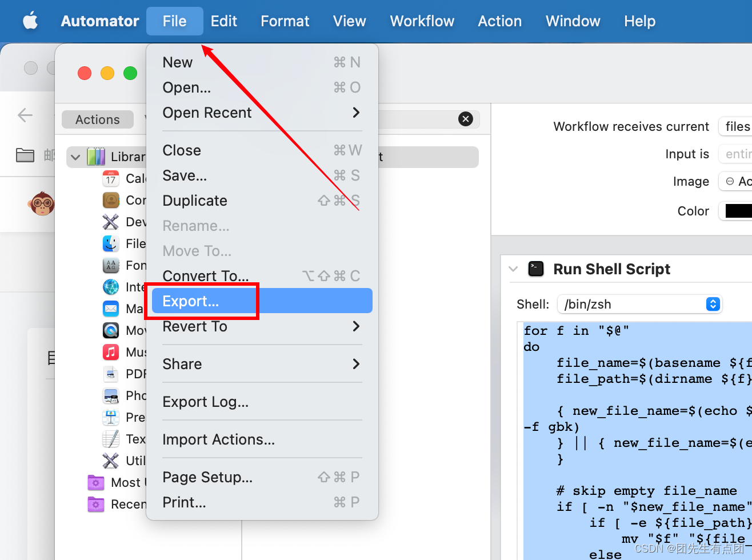The width and height of the screenshot is (752, 560).
Task: Open the Image selection dropdown
Action: coord(736,181)
